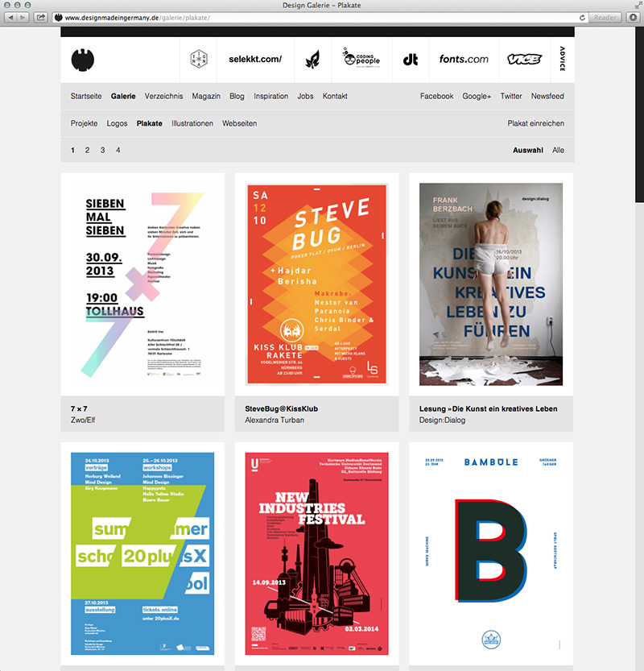
Task: Open the Verzeichnis menu item
Action: click(164, 96)
